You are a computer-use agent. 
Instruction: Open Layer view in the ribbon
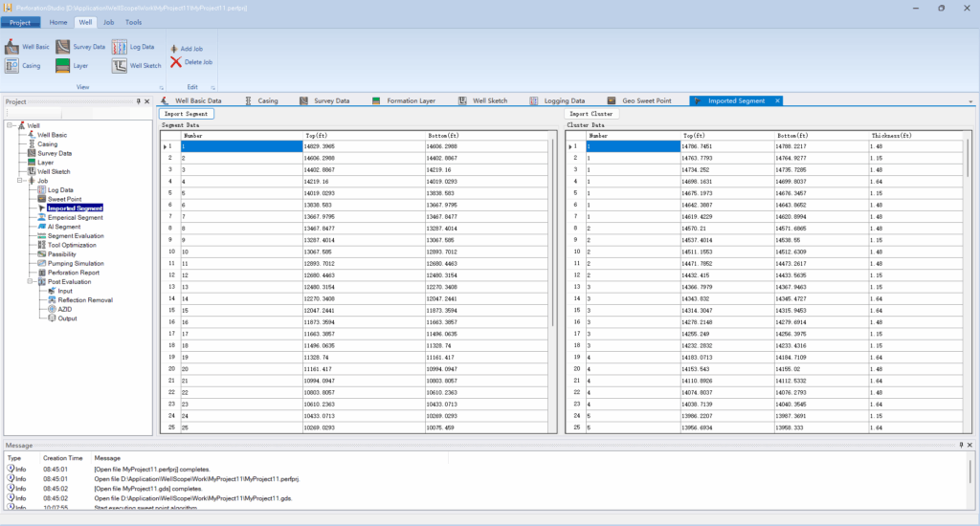pos(72,66)
